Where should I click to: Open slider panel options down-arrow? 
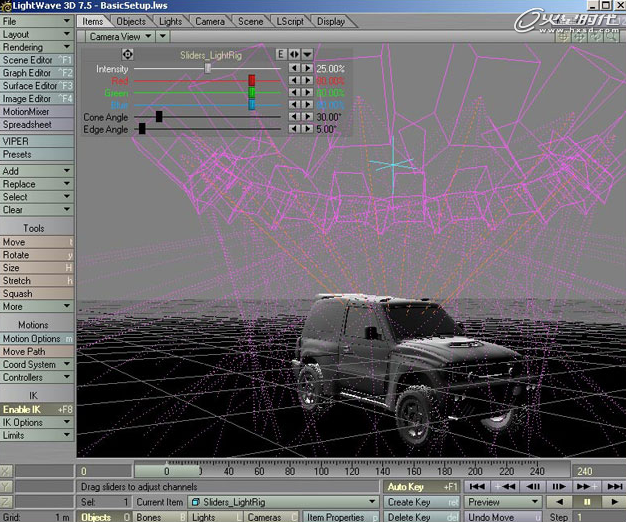click(307, 54)
